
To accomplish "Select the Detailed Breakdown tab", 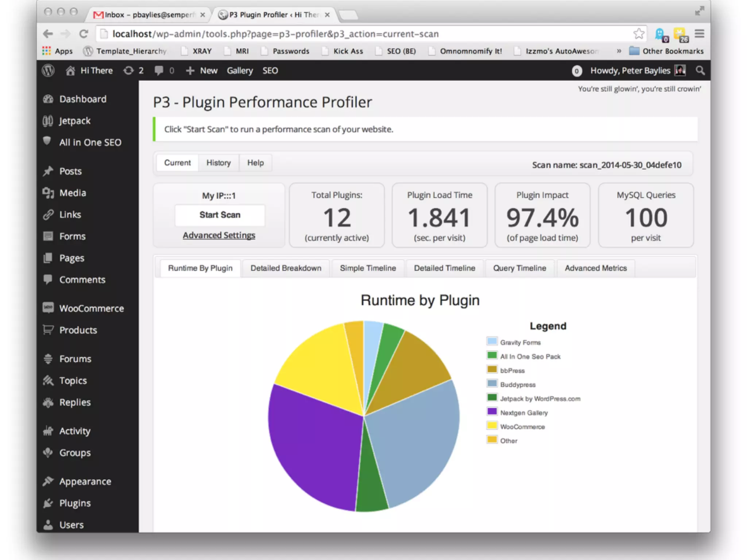I will [286, 268].
